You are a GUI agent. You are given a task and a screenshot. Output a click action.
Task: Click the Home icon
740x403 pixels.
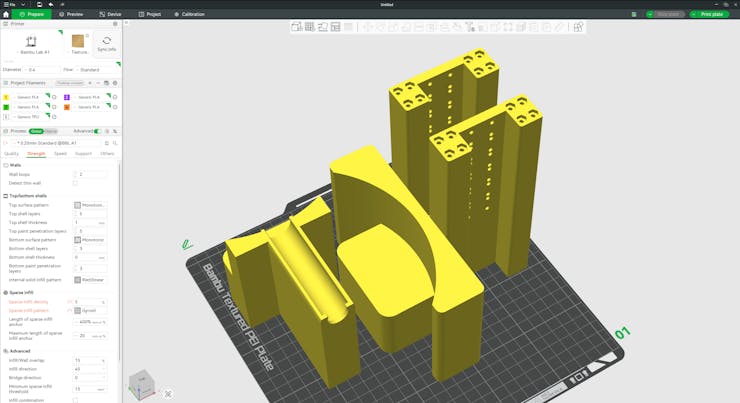click(x=6, y=14)
